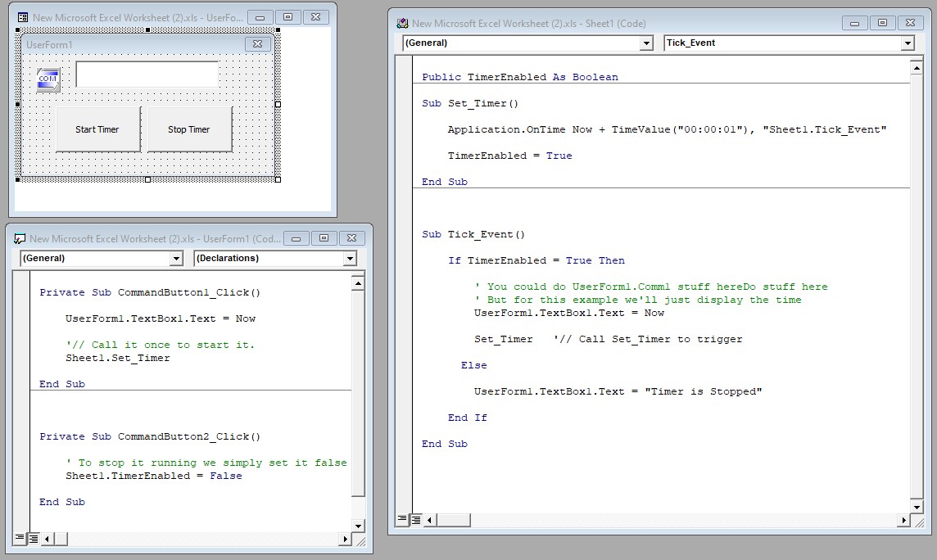The image size is (937, 560).
Task: Click the Application.OnTime code line
Action: (667, 129)
